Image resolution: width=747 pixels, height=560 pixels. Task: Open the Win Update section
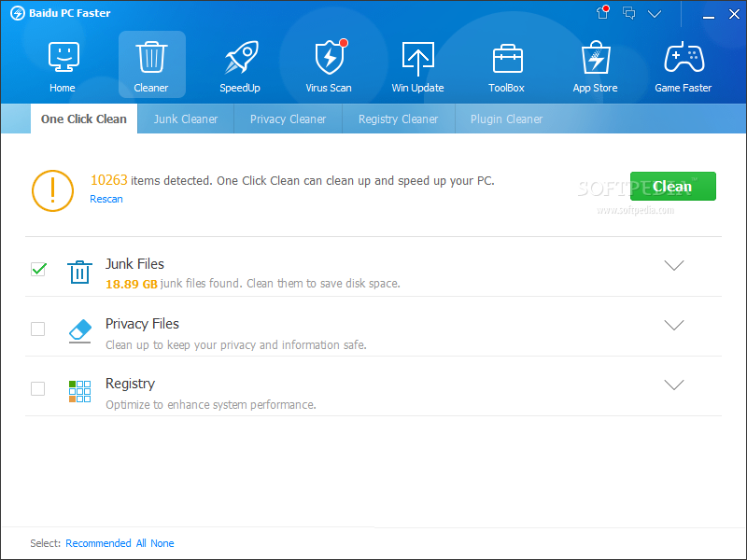417,66
